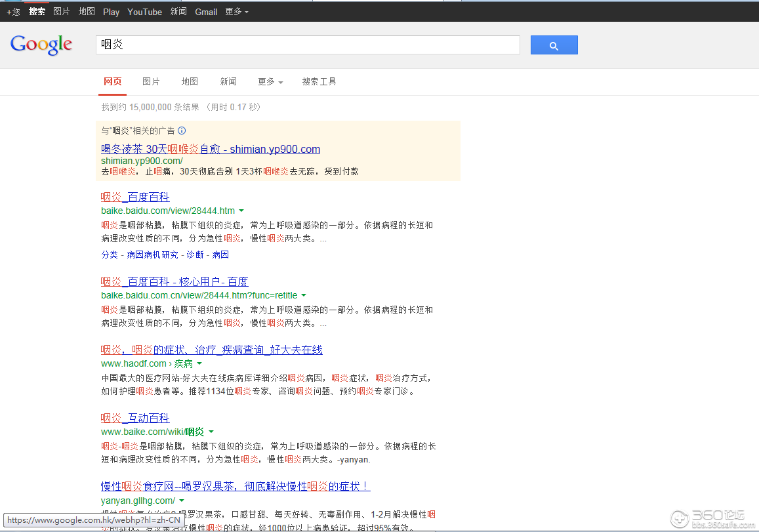Click the 喝冬凌茶 ad headline
This screenshot has height=532, width=759.
coord(210,149)
